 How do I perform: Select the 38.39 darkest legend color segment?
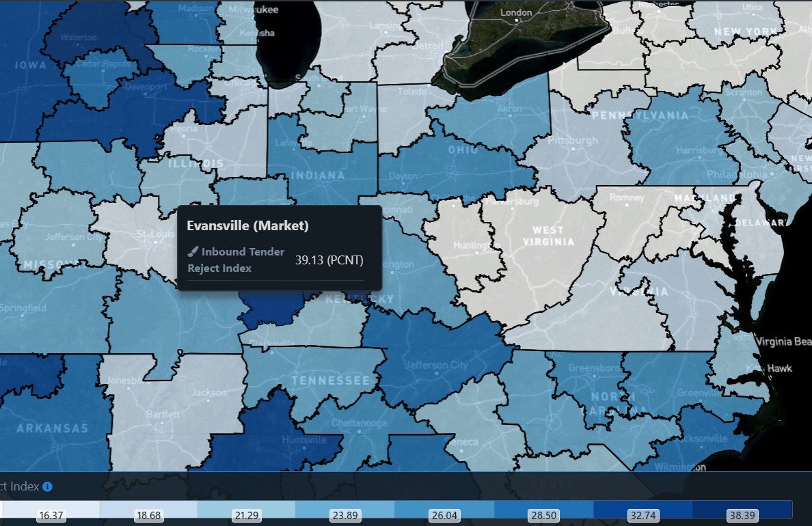click(742, 510)
